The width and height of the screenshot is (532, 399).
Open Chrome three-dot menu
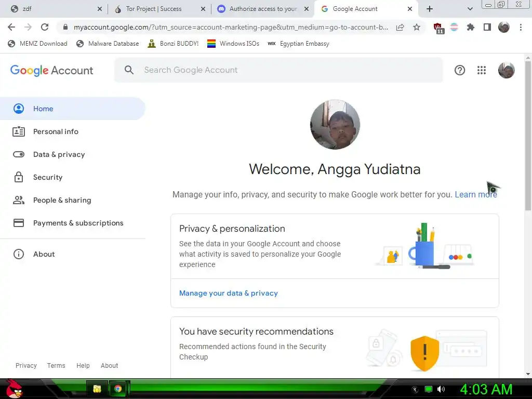coord(521,27)
